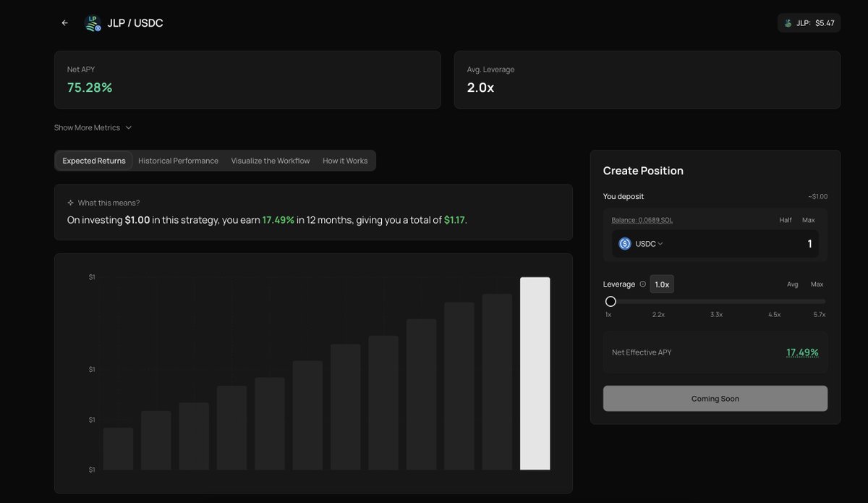Open the USDC token selector dropdown

(x=643, y=243)
